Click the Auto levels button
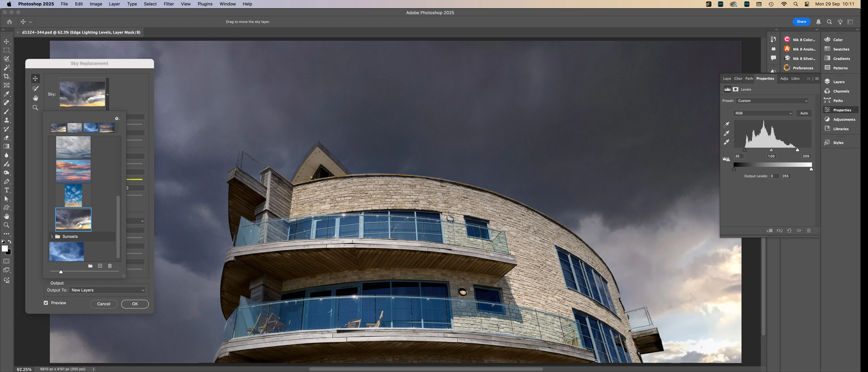 coord(804,113)
